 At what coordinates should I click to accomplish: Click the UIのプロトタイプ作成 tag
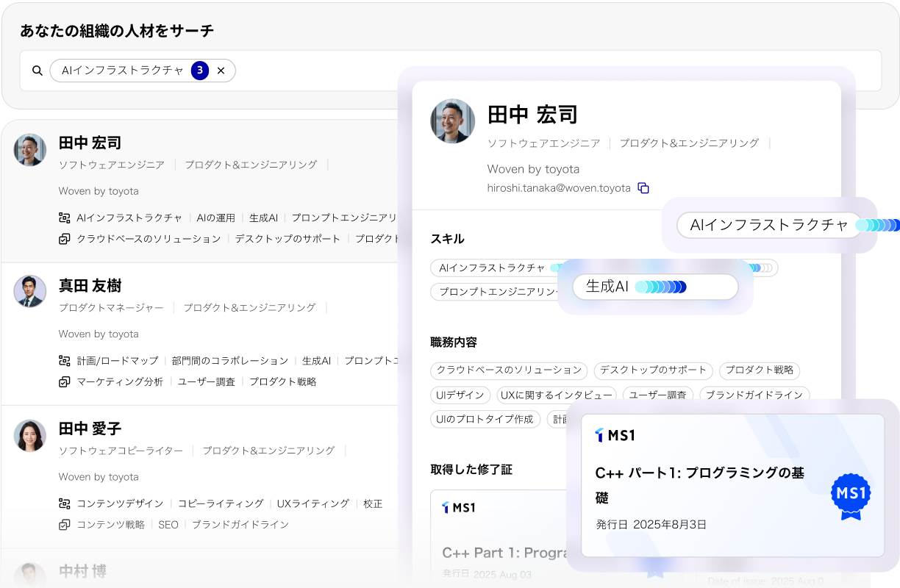(485, 420)
